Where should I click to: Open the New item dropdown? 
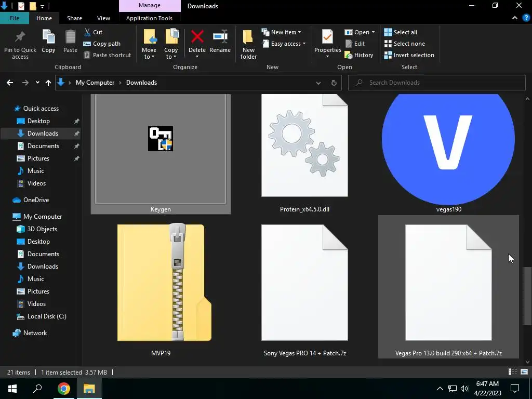point(281,32)
